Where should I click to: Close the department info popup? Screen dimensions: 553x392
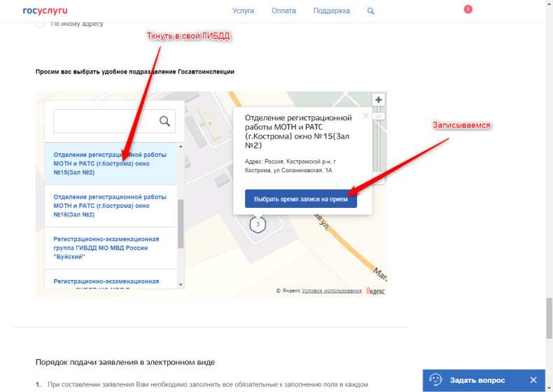pyautogui.click(x=365, y=116)
